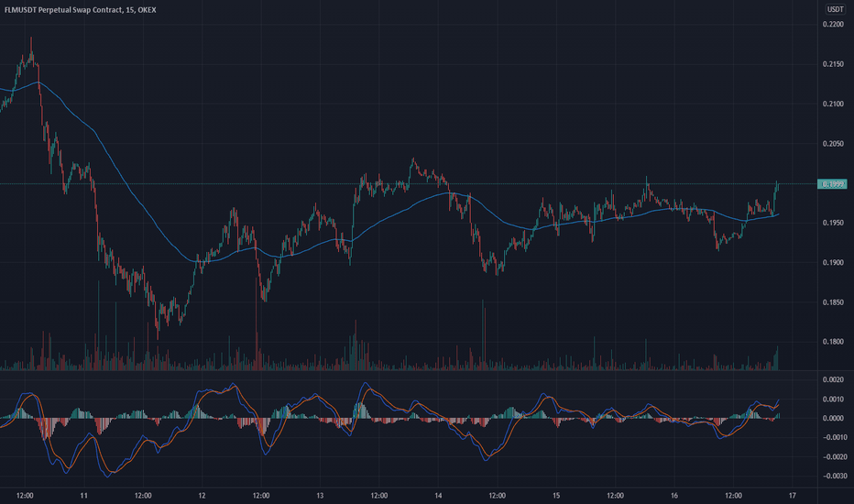Click the tallest volume bar near day 12
The height and width of the screenshot is (504, 854).
pos(257,324)
